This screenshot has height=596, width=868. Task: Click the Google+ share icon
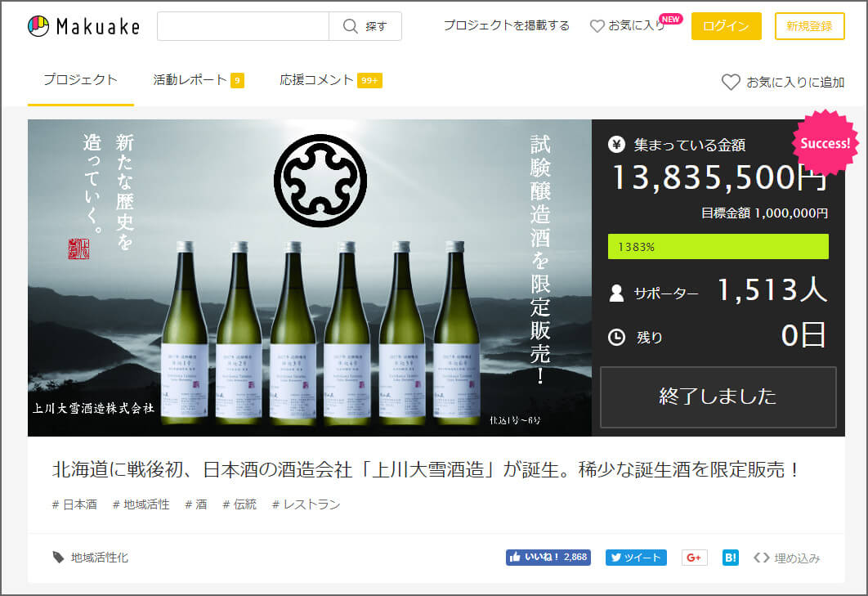694,558
